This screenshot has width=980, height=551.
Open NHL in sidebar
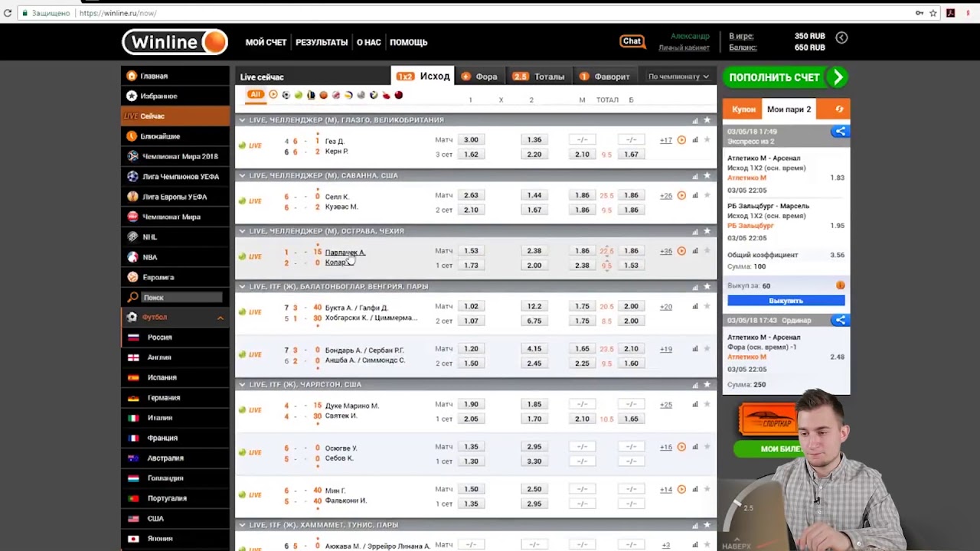click(176, 237)
